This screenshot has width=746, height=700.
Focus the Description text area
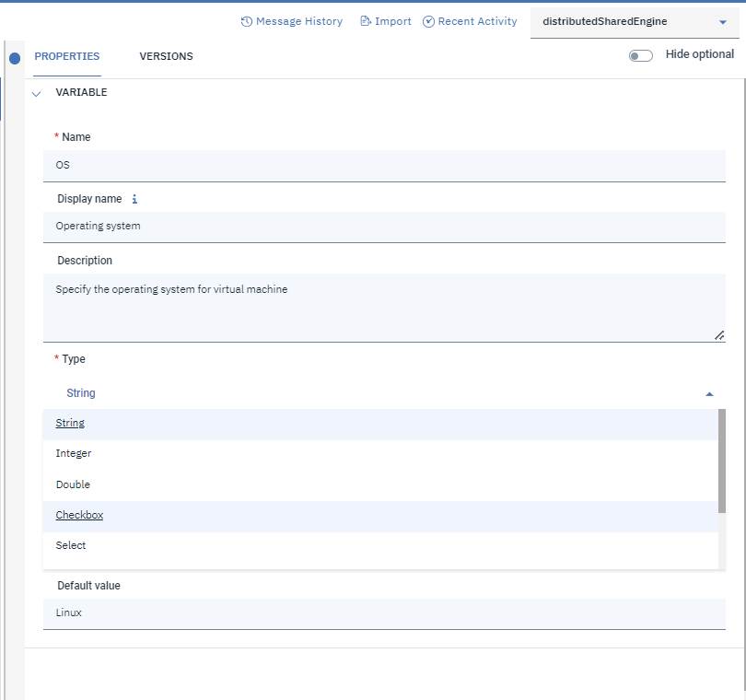tap(383, 307)
